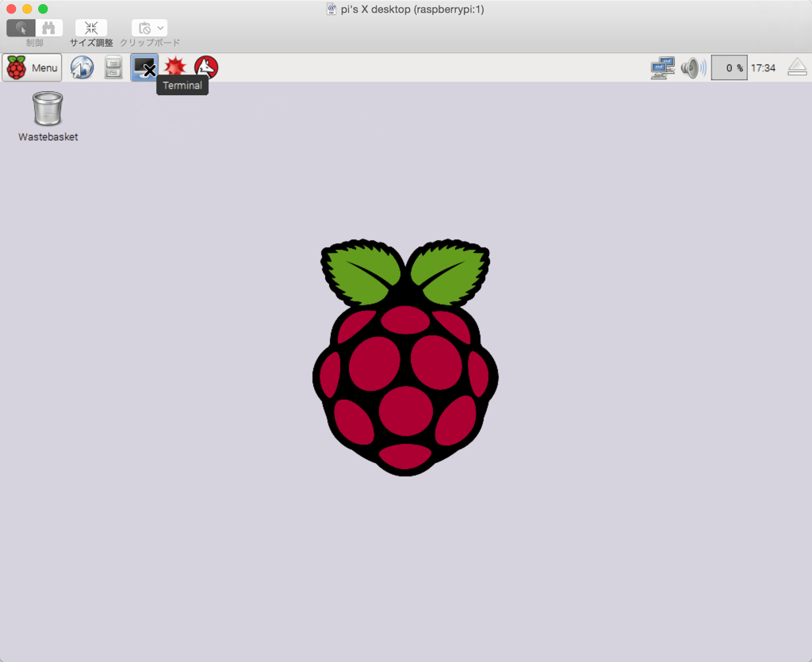Open the volume speaker control
812x662 pixels.
coord(693,68)
